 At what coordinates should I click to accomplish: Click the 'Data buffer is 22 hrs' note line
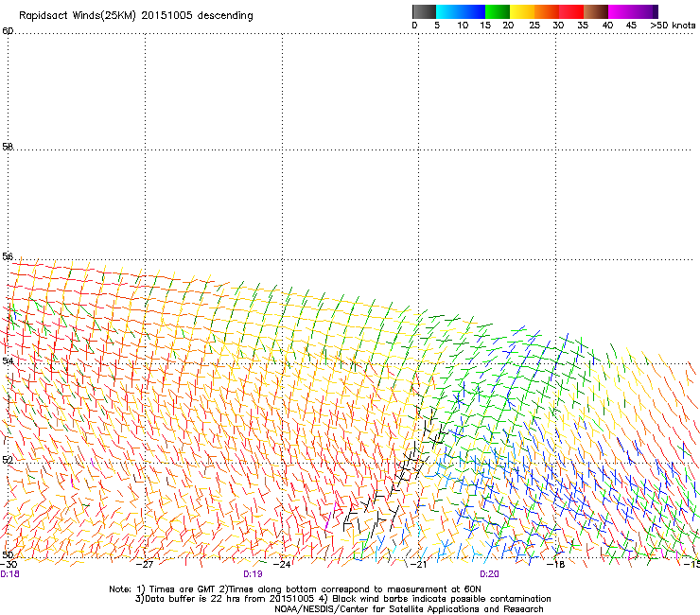pyautogui.click(x=342, y=599)
